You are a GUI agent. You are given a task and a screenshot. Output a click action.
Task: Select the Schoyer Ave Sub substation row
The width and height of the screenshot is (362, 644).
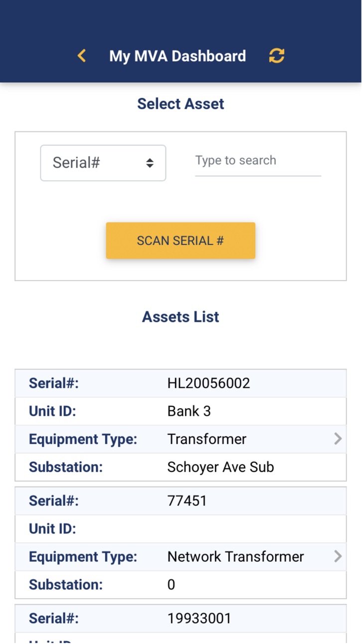[181, 467]
